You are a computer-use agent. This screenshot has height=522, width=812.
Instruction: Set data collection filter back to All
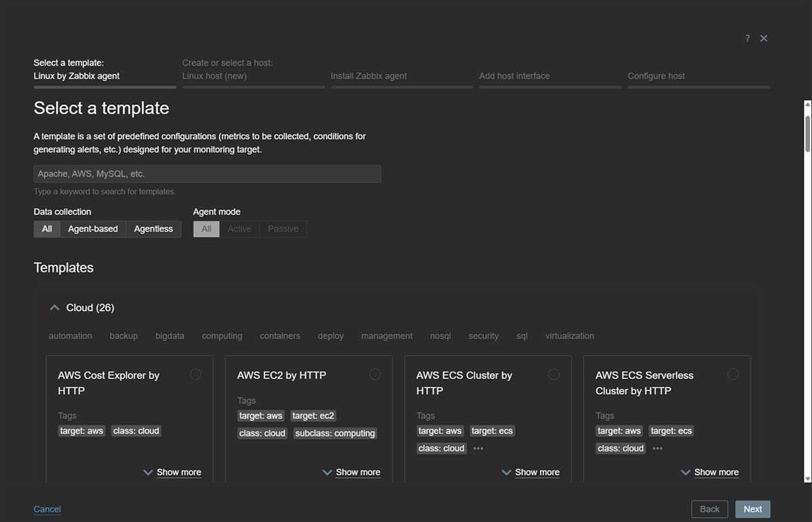[46, 229]
